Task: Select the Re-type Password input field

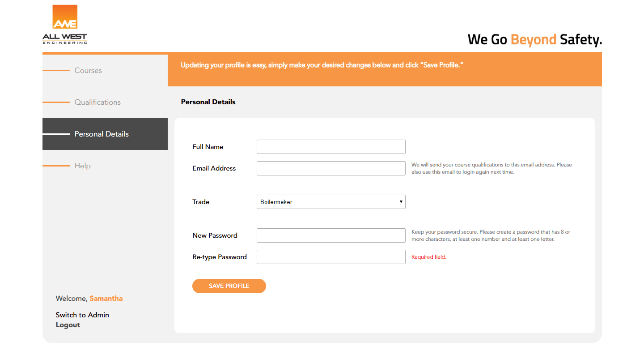Action: point(331,257)
